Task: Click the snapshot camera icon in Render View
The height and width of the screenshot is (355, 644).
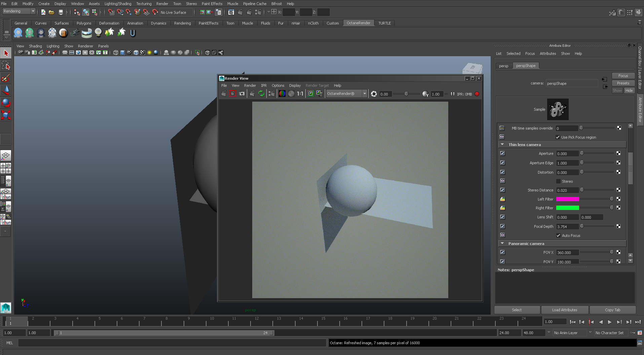Action: point(242,94)
